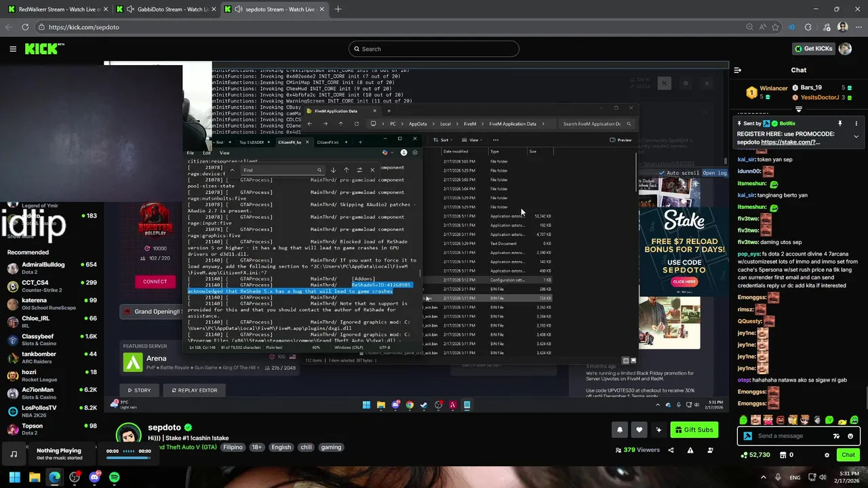Viewport: 868px width, 488px height.
Task: Open recommended channel AdmiralBulldog
Action: 52,268
